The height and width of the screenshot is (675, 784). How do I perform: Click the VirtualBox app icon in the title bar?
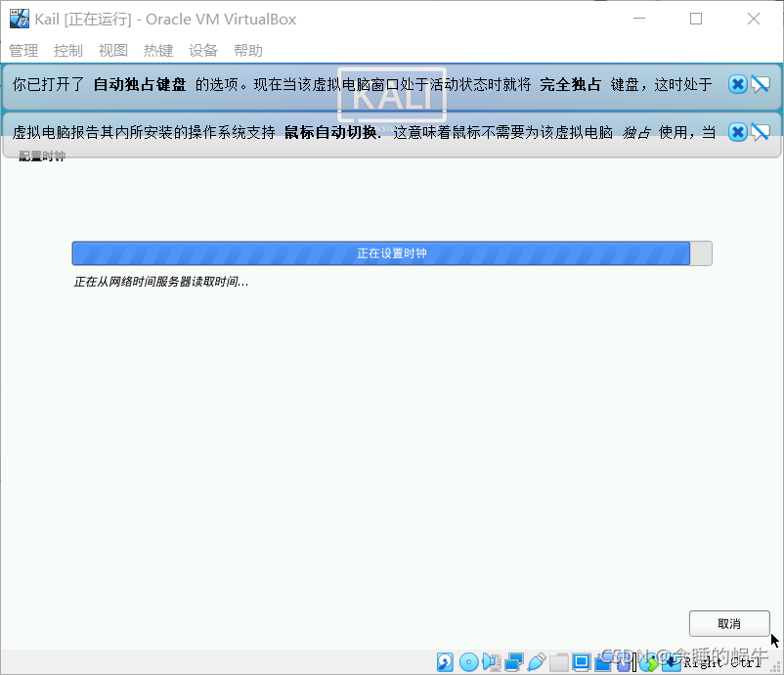20,19
